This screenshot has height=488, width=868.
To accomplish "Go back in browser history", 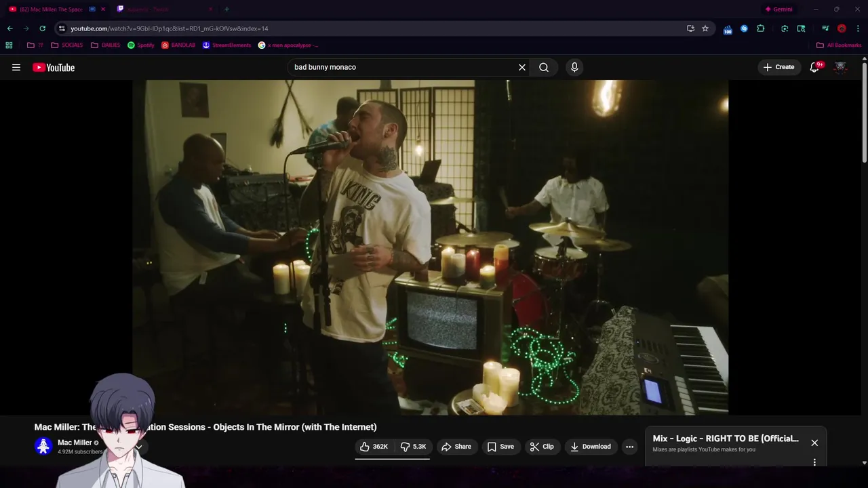I will 9,28.
